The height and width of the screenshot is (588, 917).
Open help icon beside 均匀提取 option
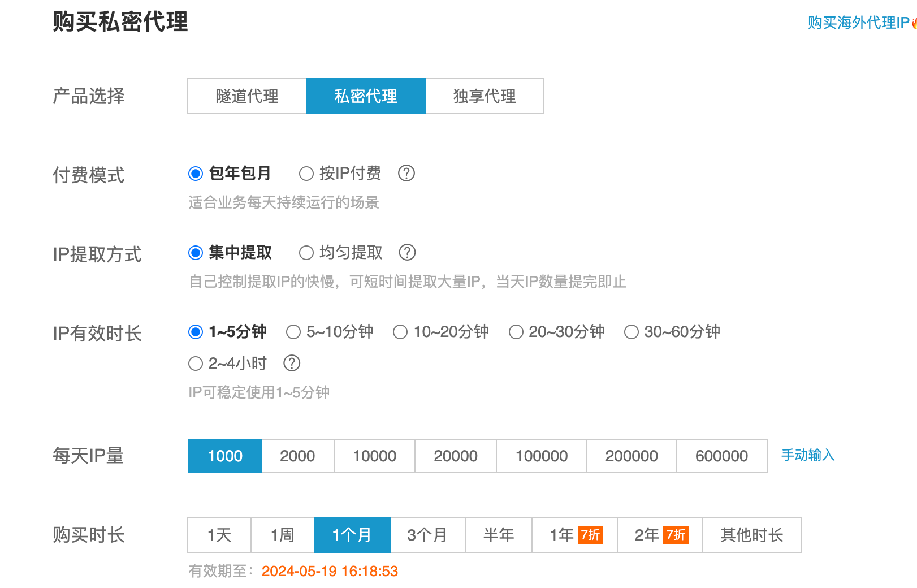[x=407, y=252]
